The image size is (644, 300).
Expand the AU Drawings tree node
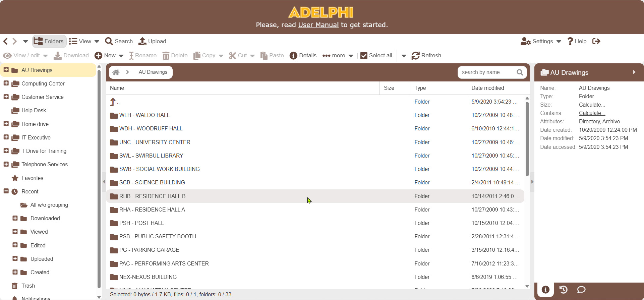click(6, 70)
